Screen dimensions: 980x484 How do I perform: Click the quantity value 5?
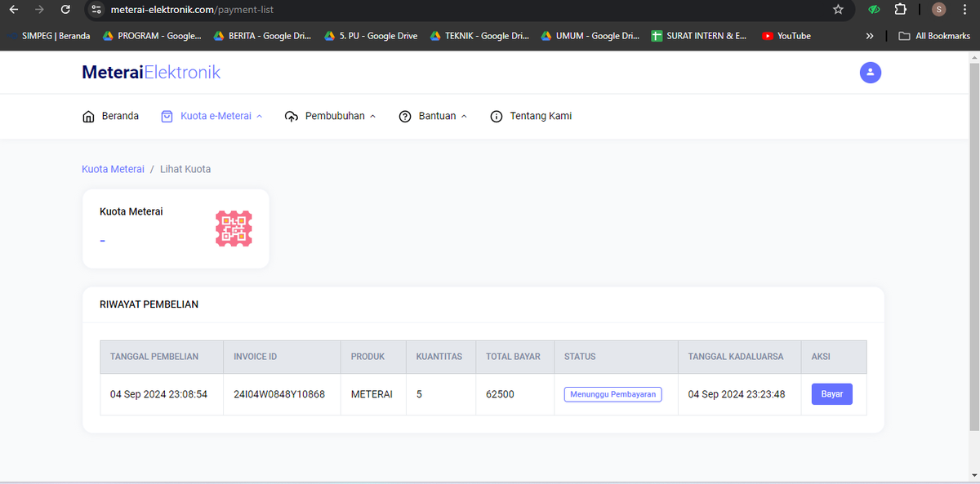(x=419, y=394)
